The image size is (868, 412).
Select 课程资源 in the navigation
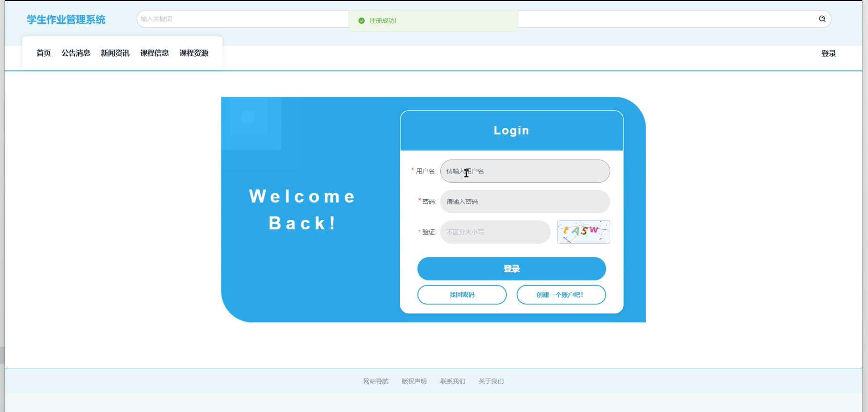click(194, 53)
